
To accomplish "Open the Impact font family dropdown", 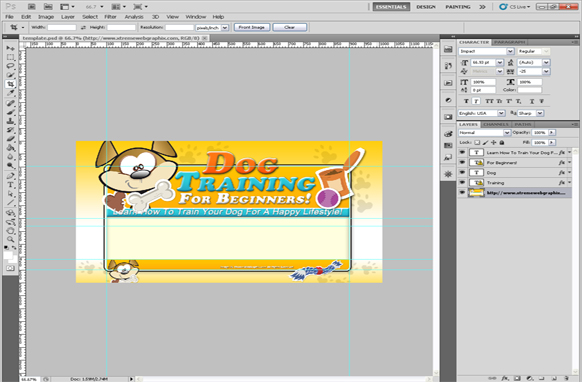I will click(511, 51).
